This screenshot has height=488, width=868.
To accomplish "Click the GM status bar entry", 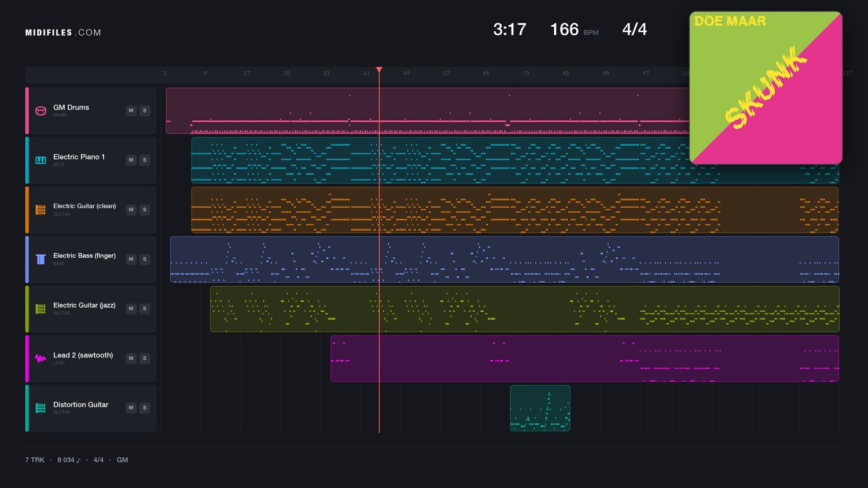I will click(x=122, y=460).
